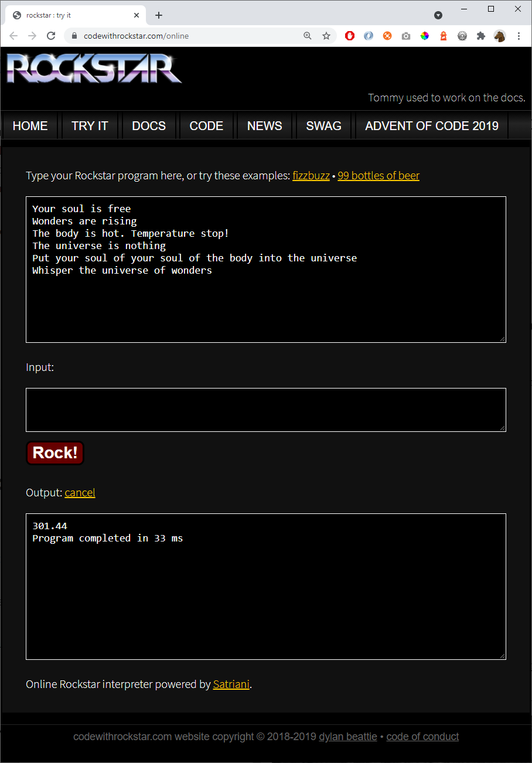The height and width of the screenshot is (763, 532).
Task: Click the lighthouse extension icon
Action: point(444,36)
